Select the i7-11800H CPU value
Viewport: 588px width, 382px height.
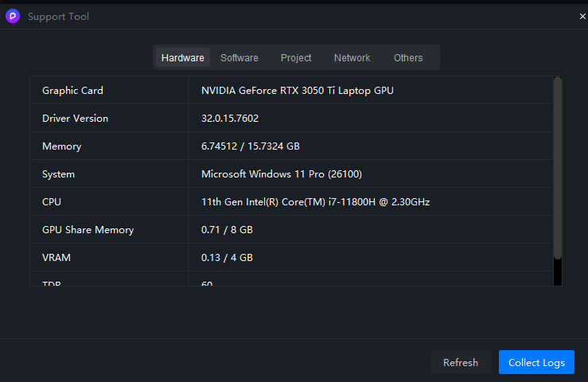coord(315,202)
